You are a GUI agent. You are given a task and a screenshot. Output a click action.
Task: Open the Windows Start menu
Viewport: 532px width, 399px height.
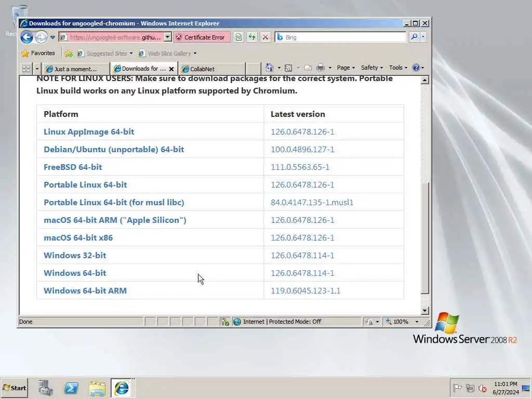pos(14,388)
